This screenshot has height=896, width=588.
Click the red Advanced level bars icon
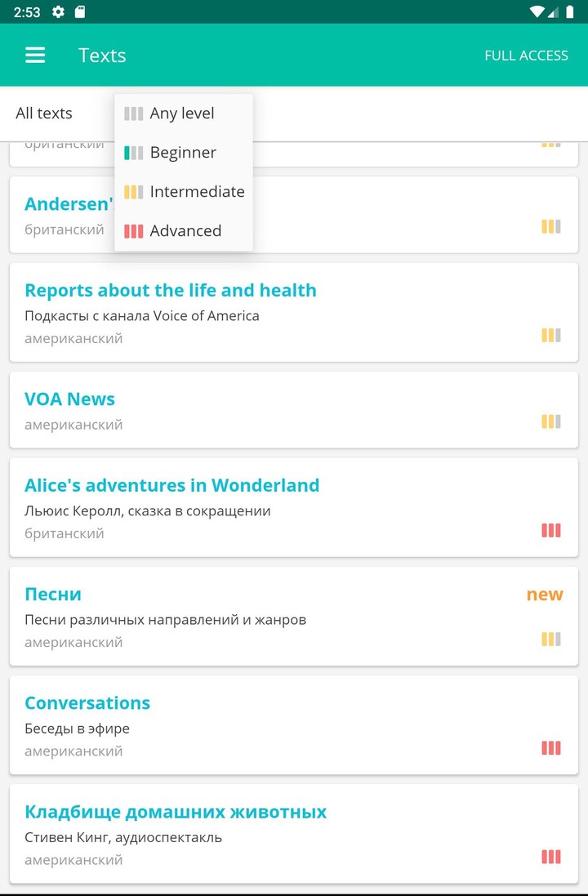[x=133, y=231]
